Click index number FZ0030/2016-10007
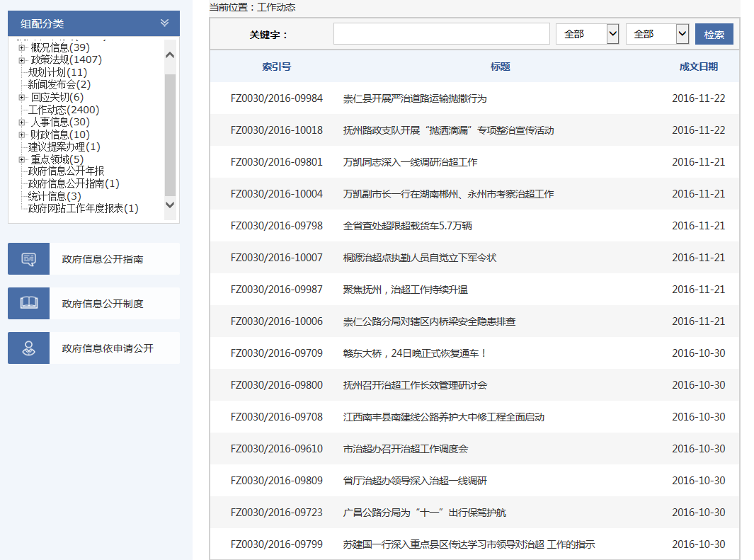Image resolution: width=754 pixels, height=560 pixels. click(x=277, y=258)
